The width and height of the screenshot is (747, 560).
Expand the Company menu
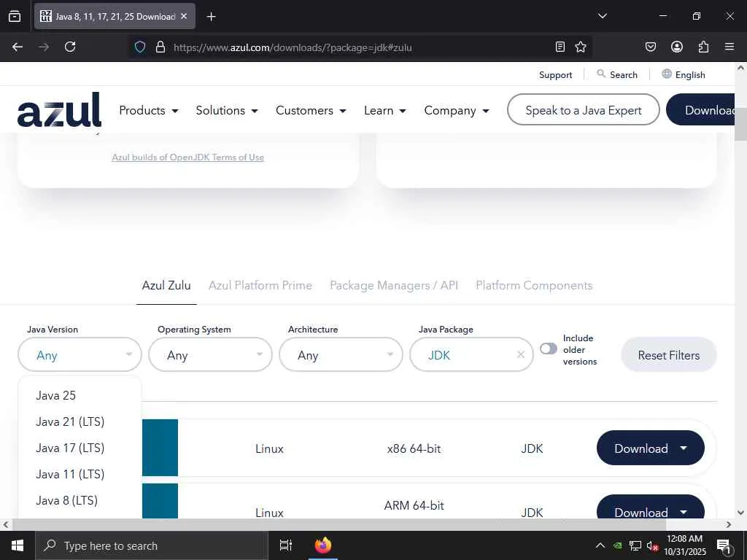[x=457, y=111]
